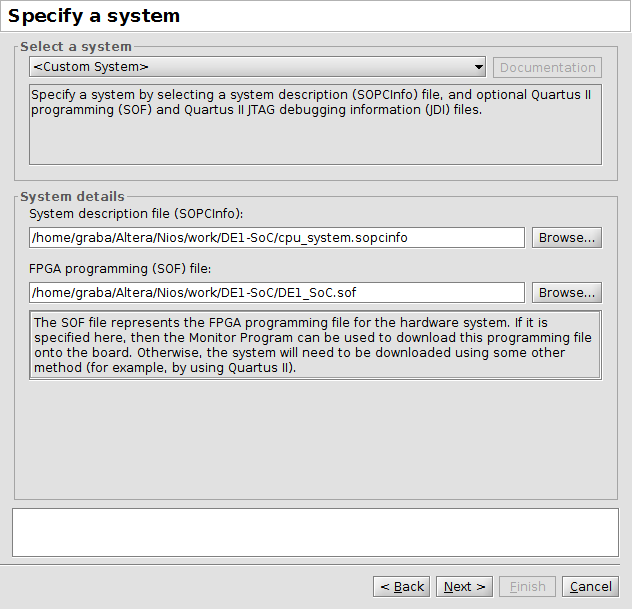This screenshot has width=632, height=609.
Task: Go back with the Back button
Action: tap(401, 586)
